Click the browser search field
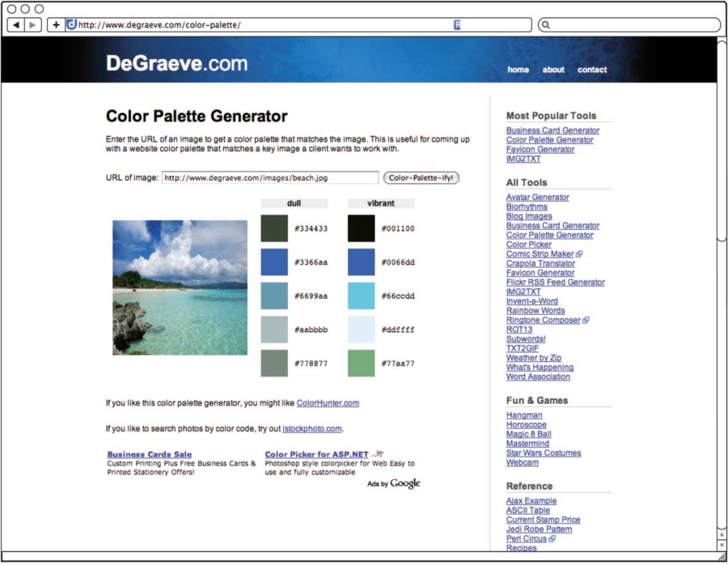Viewport: 728px width, 565px height. tap(629, 24)
